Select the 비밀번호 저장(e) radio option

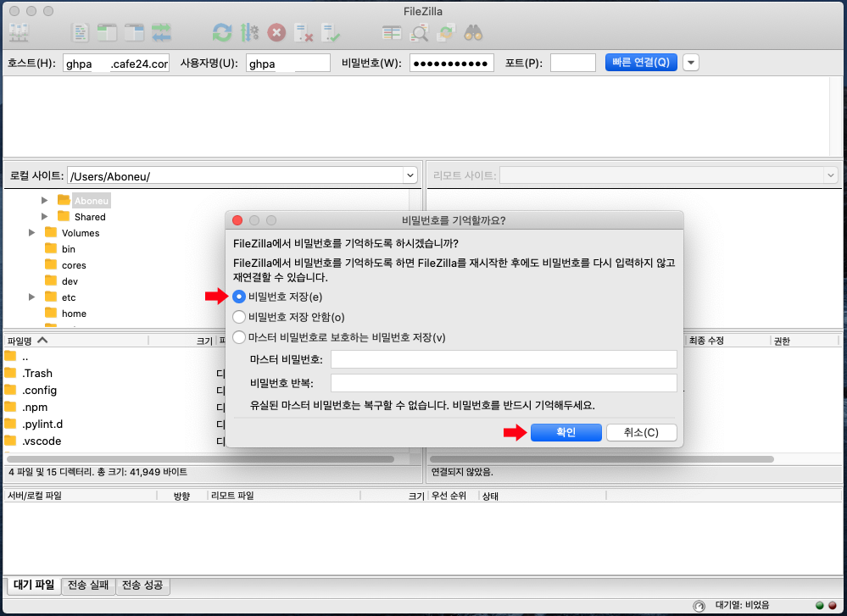click(x=239, y=297)
